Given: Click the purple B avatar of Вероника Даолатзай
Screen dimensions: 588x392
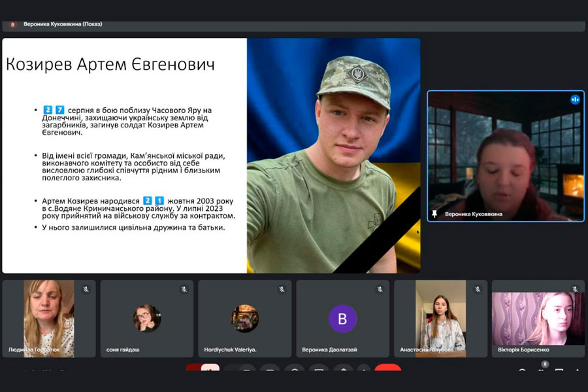Looking at the screenshot, I should (342, 319).
